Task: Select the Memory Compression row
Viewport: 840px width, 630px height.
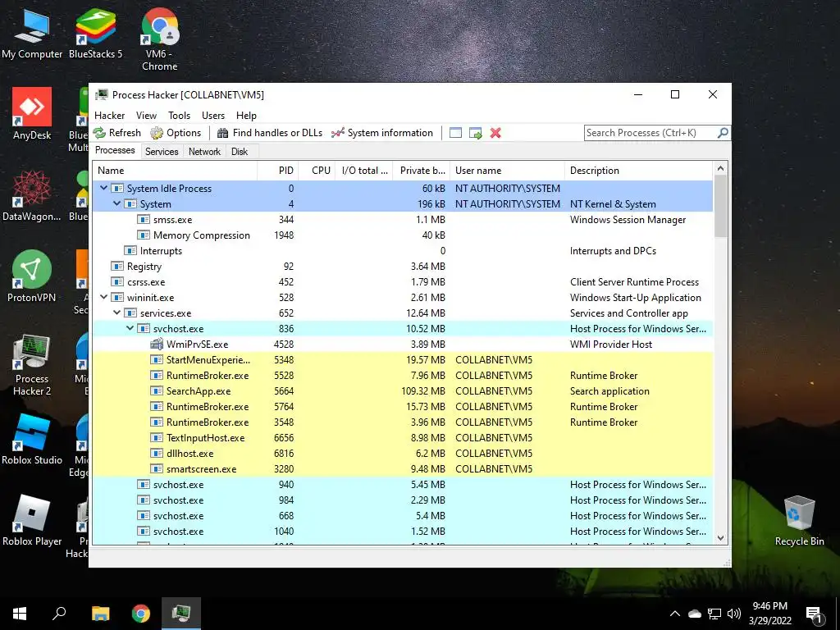Action: point(403,235)
